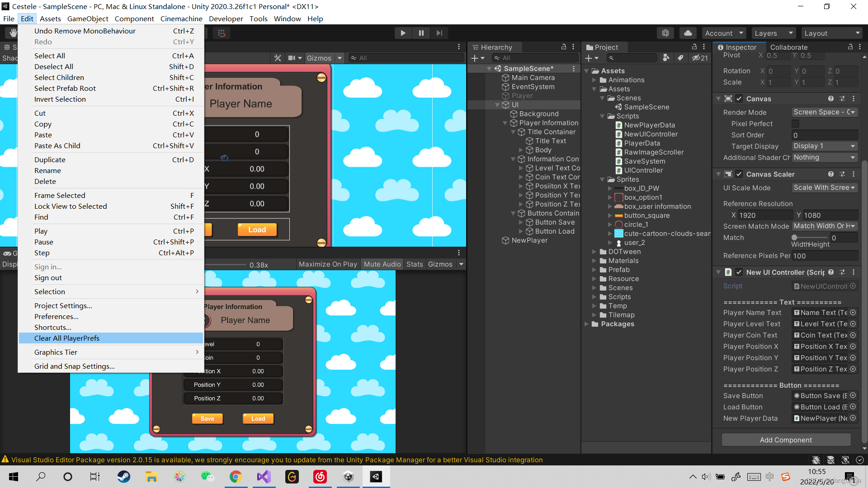Click the Inspector lock icon
The width and height of the screenshot is (868, 488).
pos(850,47)
